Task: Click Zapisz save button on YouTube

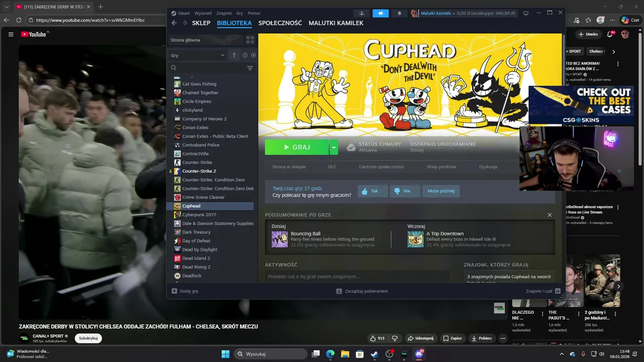Action: pos(452,338)
